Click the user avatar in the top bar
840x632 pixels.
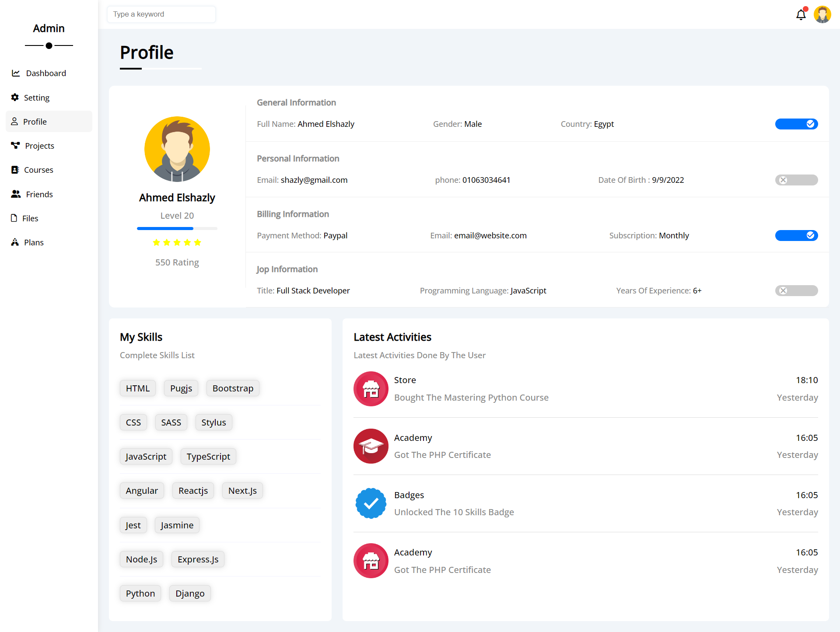pos(823,14)
